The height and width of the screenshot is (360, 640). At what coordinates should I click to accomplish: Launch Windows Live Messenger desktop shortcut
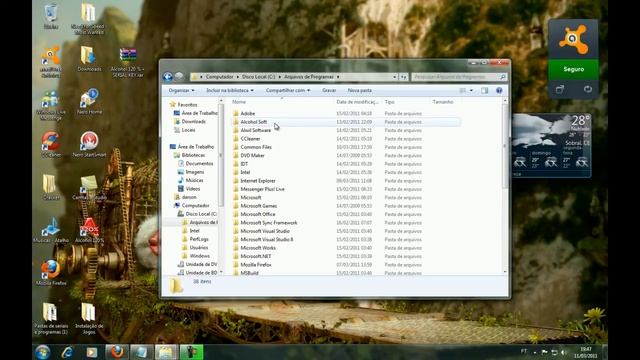click(51, 105)
